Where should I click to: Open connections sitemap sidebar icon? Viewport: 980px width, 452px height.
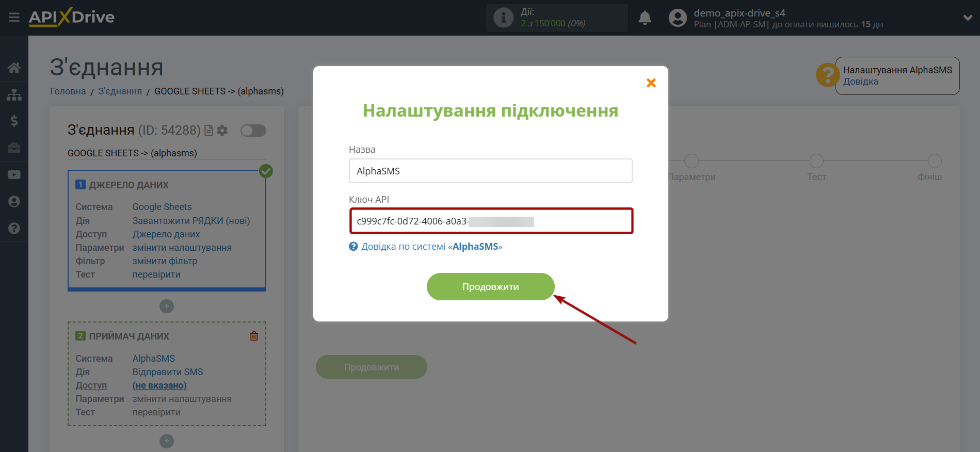tap(14, 94)
